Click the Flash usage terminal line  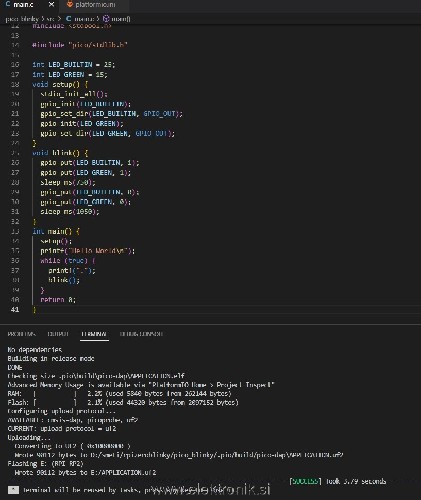click(x=123, y=402)
